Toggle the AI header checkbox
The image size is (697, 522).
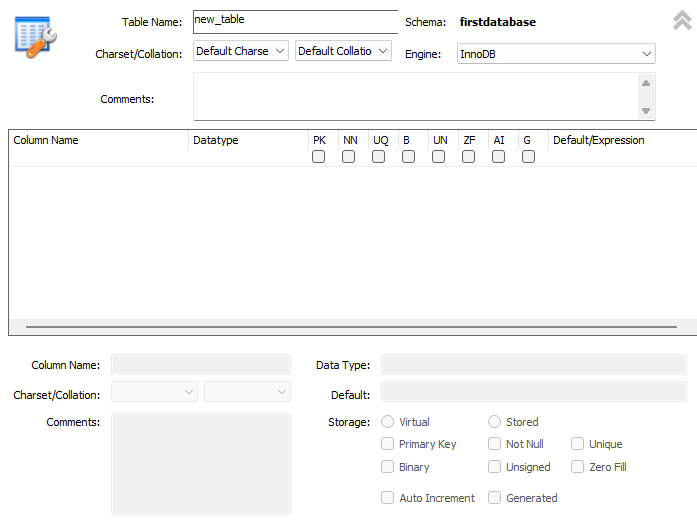[x=498, y=157]
